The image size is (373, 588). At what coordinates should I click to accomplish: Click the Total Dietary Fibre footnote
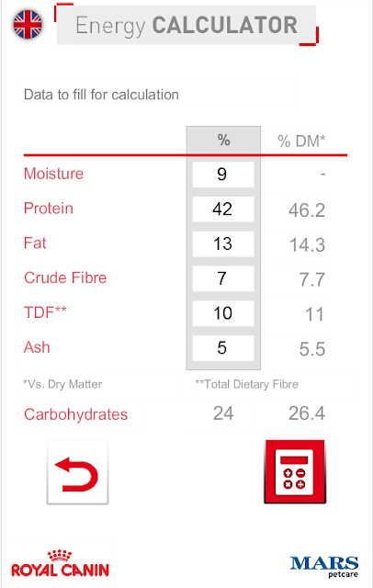(246, 384)
